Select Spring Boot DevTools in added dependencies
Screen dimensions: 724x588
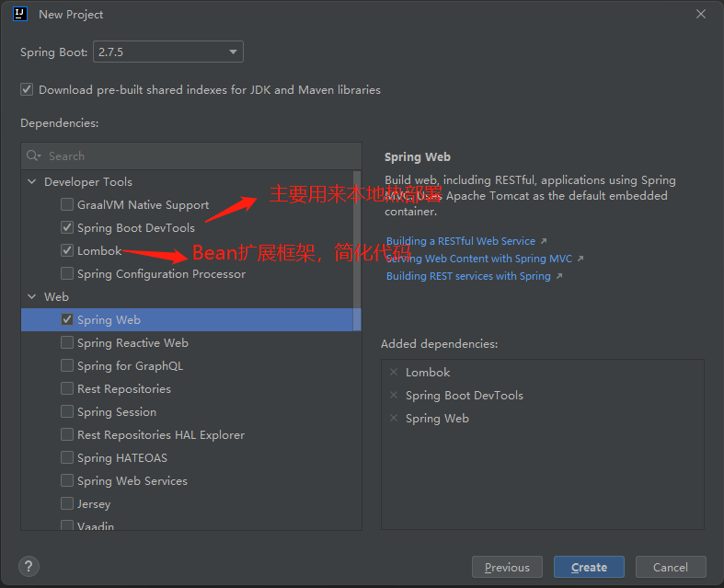point(464,396)
